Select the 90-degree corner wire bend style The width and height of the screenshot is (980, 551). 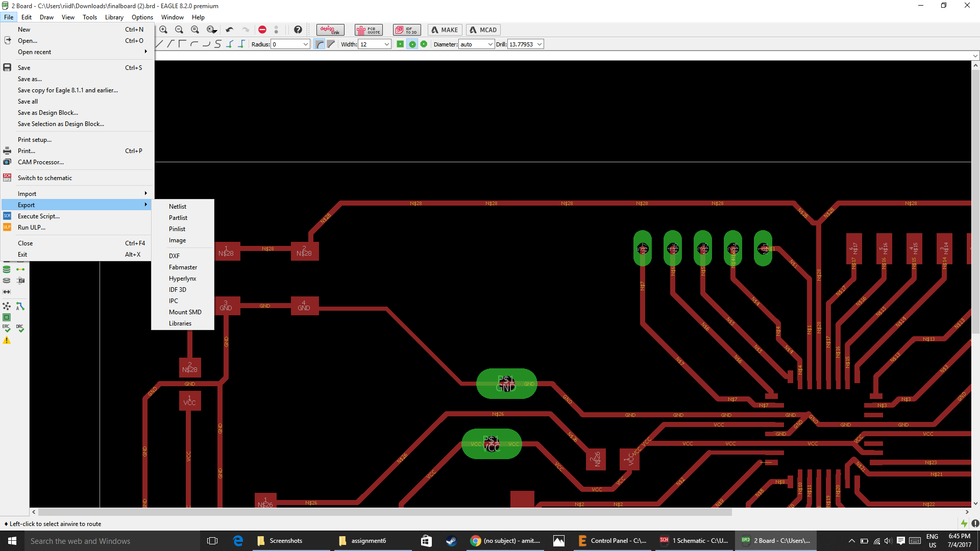(x=182, y=44)
